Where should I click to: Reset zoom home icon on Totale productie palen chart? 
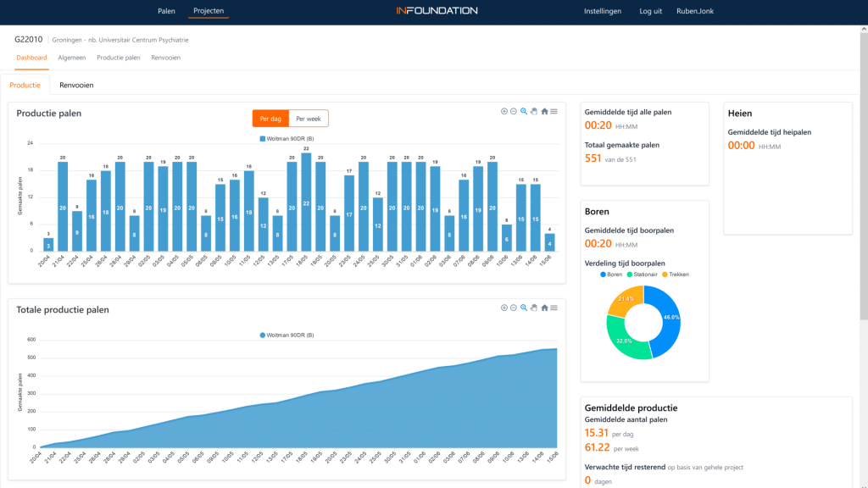(x=544, y=308)
